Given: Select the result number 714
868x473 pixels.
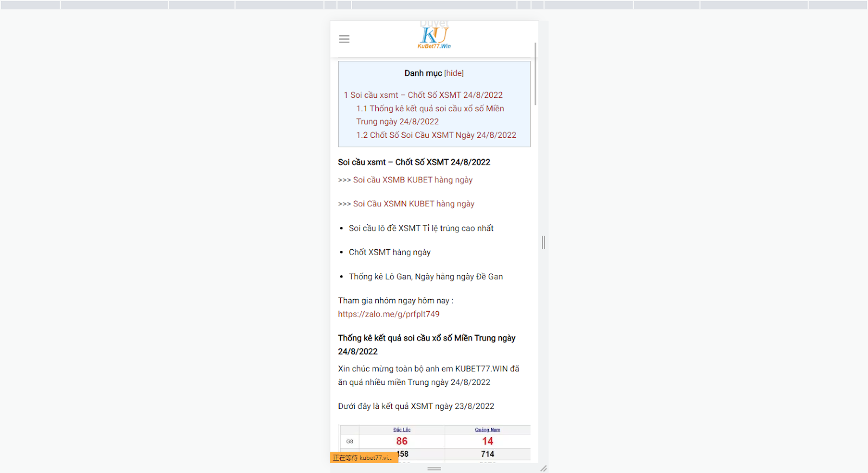Looking at the screenshot, I should [488, 454].
